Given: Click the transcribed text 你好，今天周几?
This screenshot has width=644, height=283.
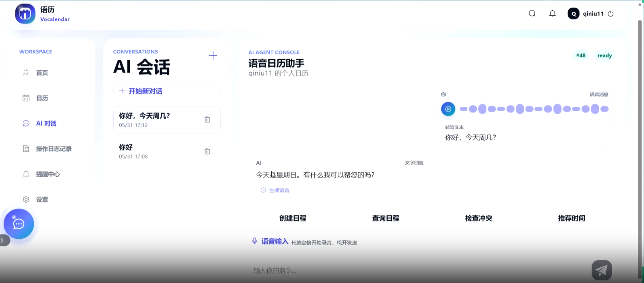Looking at the screenshot, I should point(470,137).
